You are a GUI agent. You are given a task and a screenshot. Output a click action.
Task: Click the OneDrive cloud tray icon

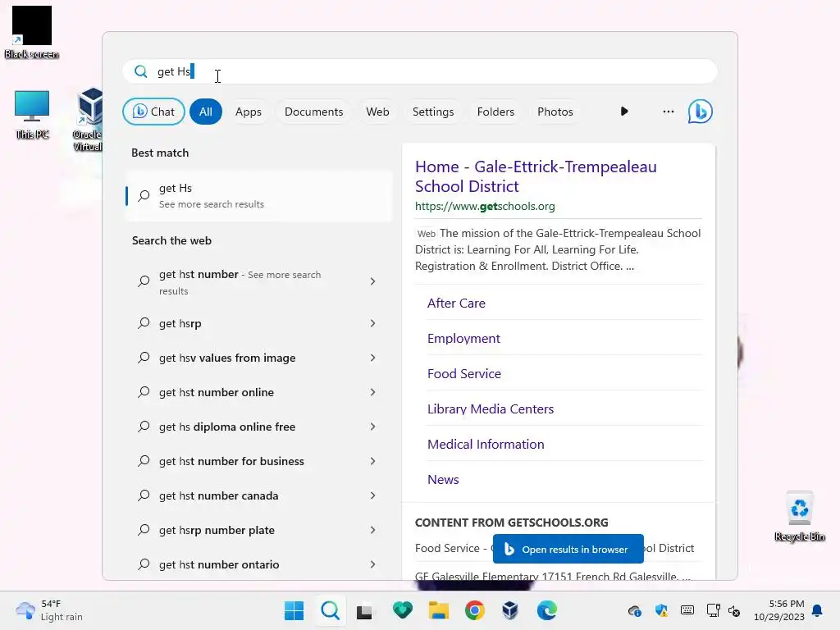coord(635,610)
